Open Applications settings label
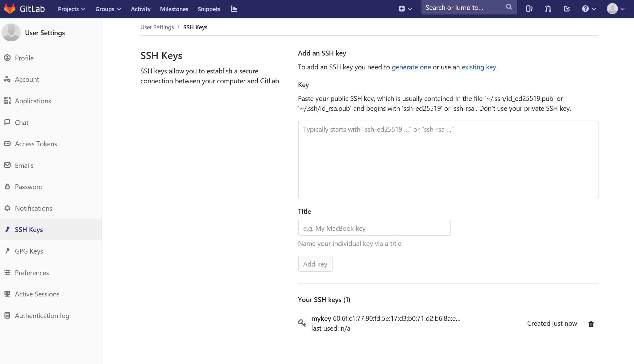The width and height of the screenshot is (634, 364). pos(33,101)
